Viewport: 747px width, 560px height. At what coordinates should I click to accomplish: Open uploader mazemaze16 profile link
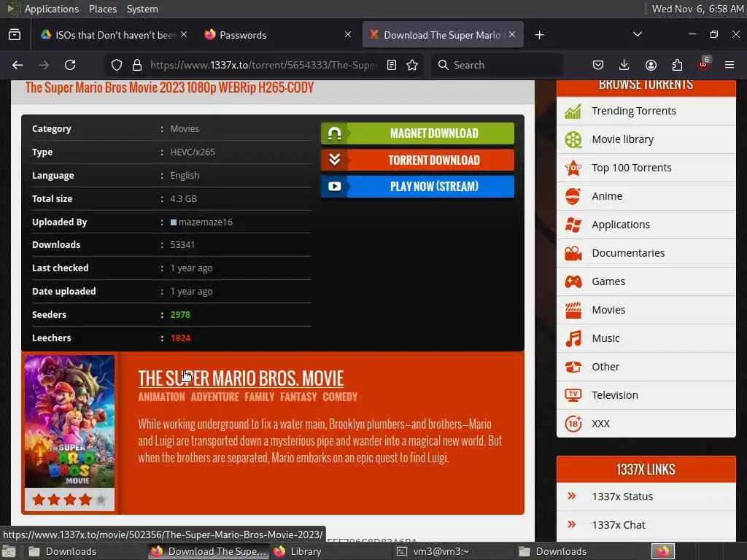point(205,222)
